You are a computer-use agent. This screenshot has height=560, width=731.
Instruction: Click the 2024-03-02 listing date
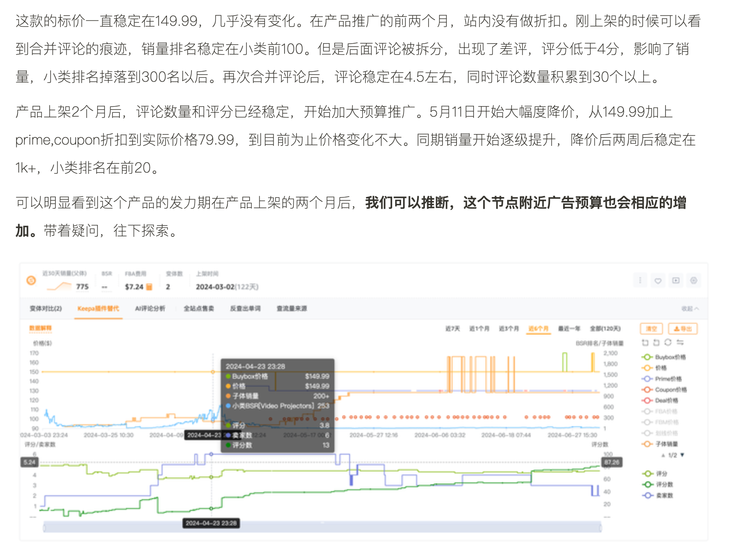(x=215, y=287)
